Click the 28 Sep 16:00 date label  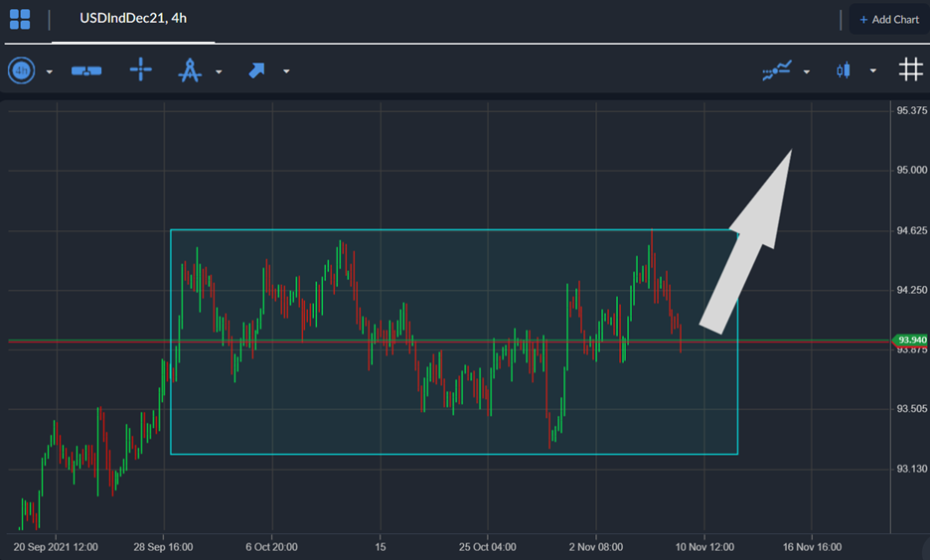tap(163, 547)
